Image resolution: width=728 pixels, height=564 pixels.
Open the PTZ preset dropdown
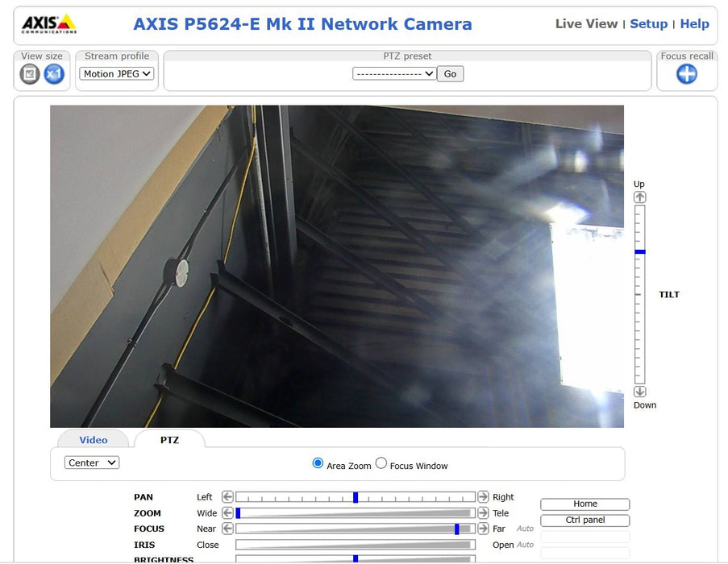(394, 74)
